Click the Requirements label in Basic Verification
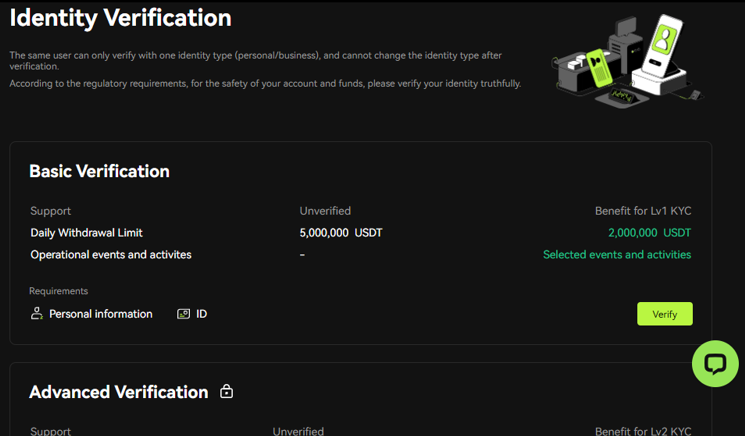 [x=58, y=291]
